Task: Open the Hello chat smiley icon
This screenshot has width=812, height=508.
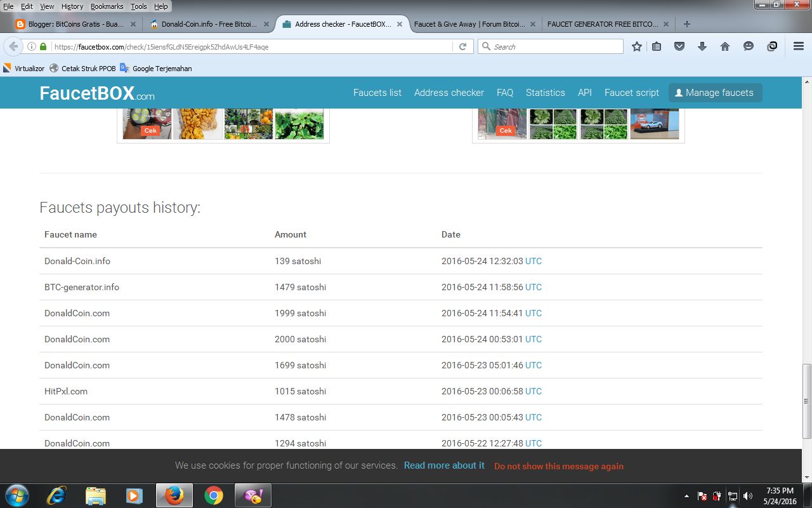Action: coord(749,46)
